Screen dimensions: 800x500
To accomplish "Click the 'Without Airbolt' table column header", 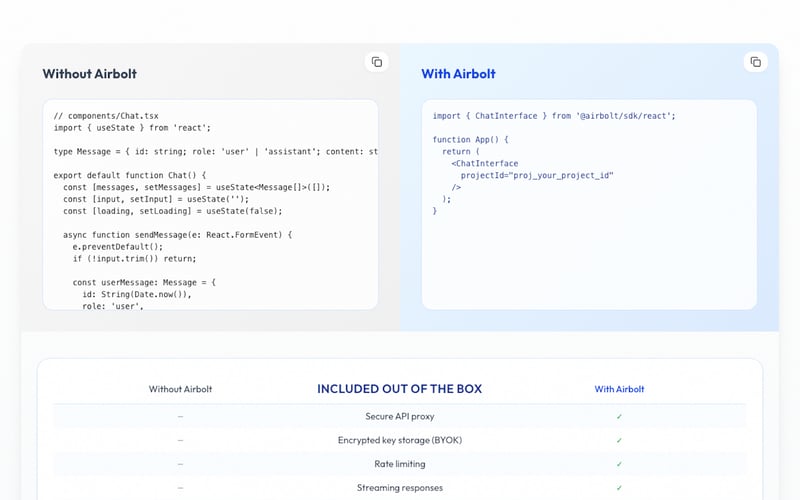I will (180, 389).
